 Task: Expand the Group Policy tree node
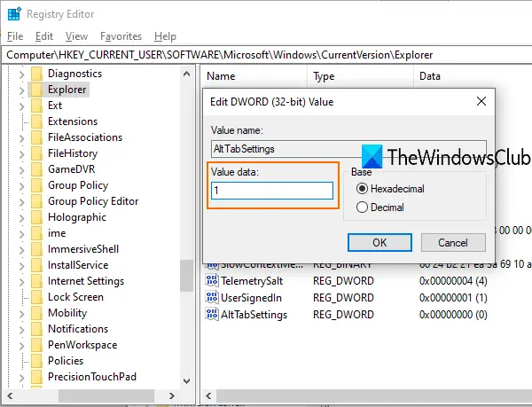21,186
